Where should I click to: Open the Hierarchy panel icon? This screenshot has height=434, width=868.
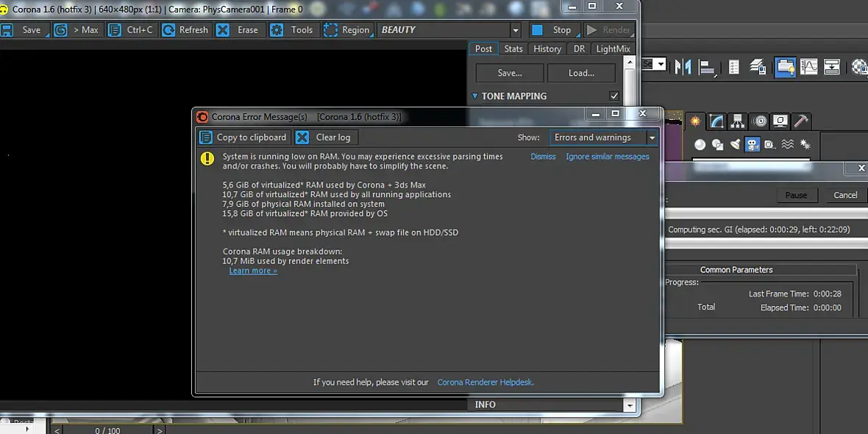(x=738, y=120)
